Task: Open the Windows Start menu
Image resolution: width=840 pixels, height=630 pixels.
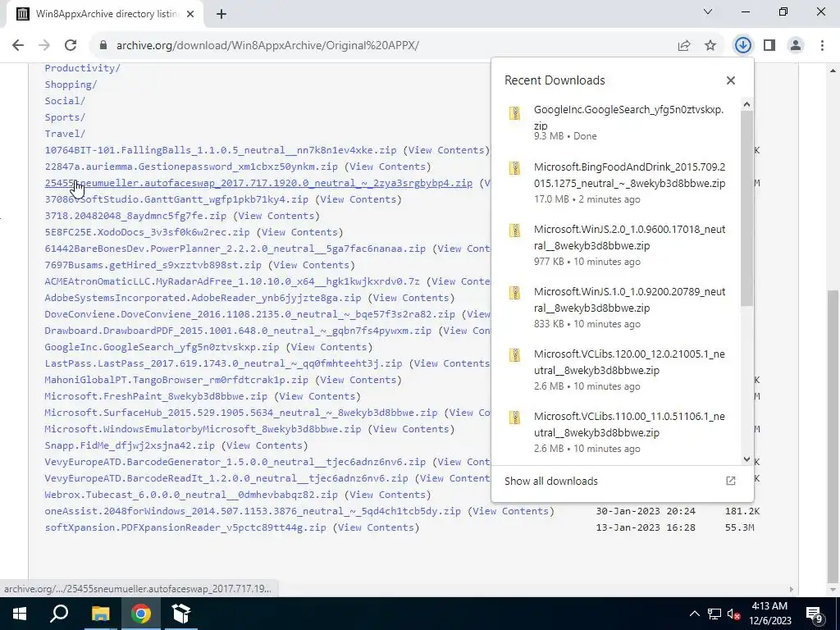Action: pos(20,614)
